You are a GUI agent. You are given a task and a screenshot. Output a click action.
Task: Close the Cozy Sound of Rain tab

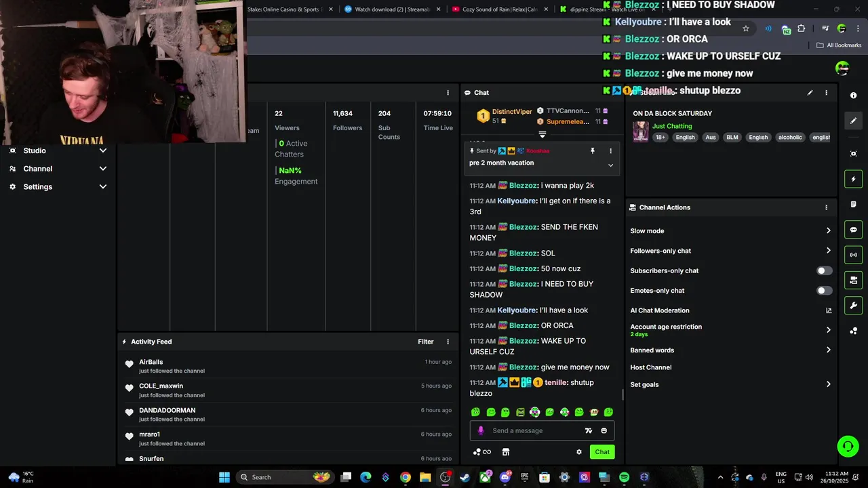pos(547,9)
